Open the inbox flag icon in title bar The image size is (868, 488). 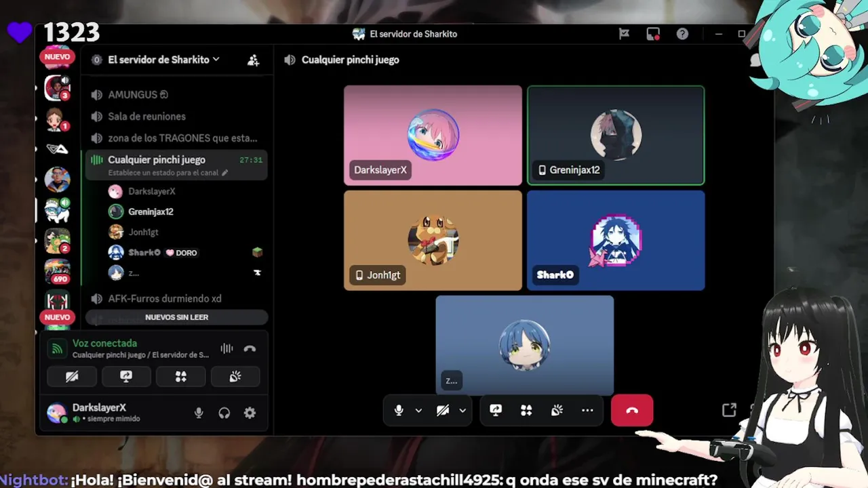(624, 34)
